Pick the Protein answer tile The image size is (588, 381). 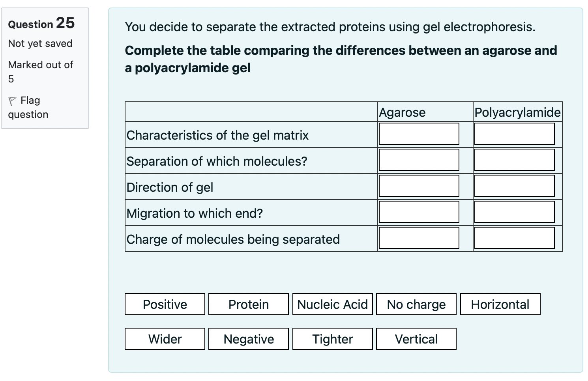pyautogui.click(x=249, y=304)
